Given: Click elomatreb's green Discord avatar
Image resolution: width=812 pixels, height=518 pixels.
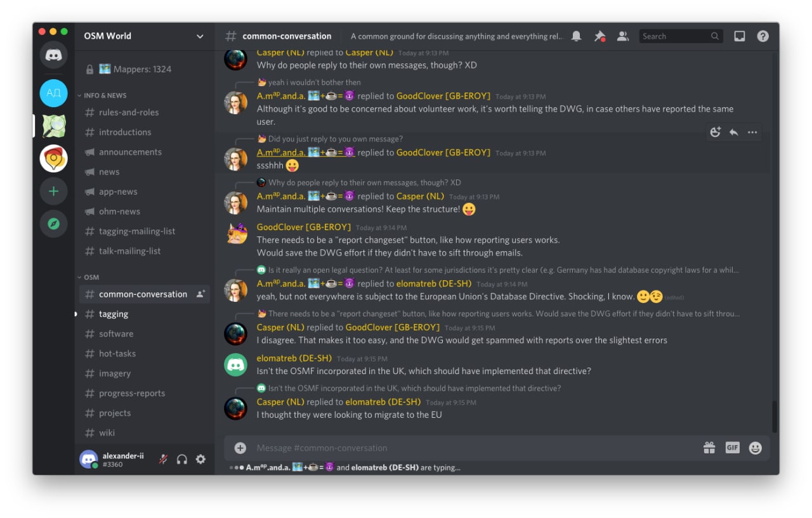Looking at the screenshot, I should point(236,365).
